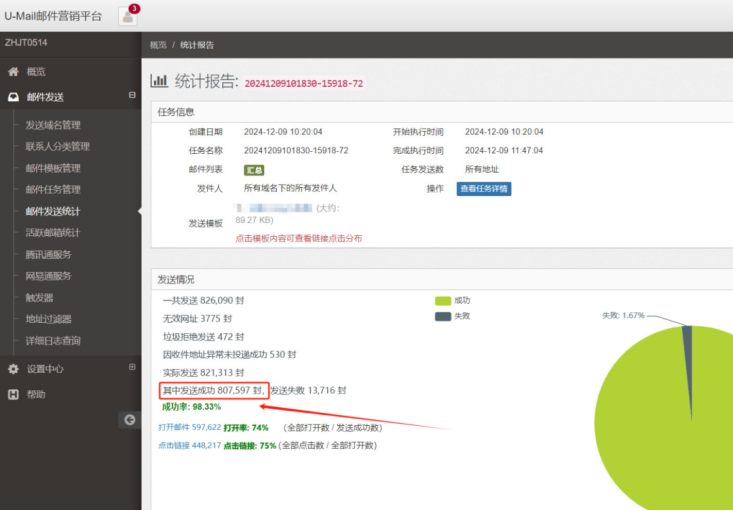
Task: Click the 发送失败 13,716 封 text
Action: pyautogui.click(x=309, y=390)
